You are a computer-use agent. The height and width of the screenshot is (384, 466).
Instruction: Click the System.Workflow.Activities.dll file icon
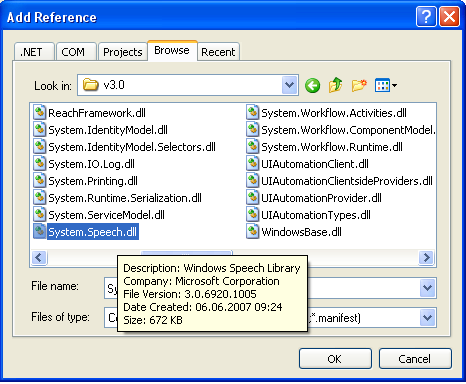click(x=252, y=112)
